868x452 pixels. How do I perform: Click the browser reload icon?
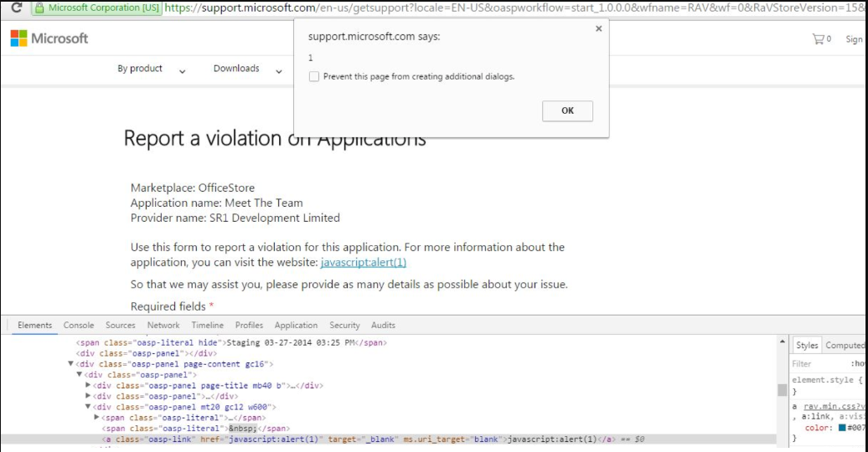(16, 8)
